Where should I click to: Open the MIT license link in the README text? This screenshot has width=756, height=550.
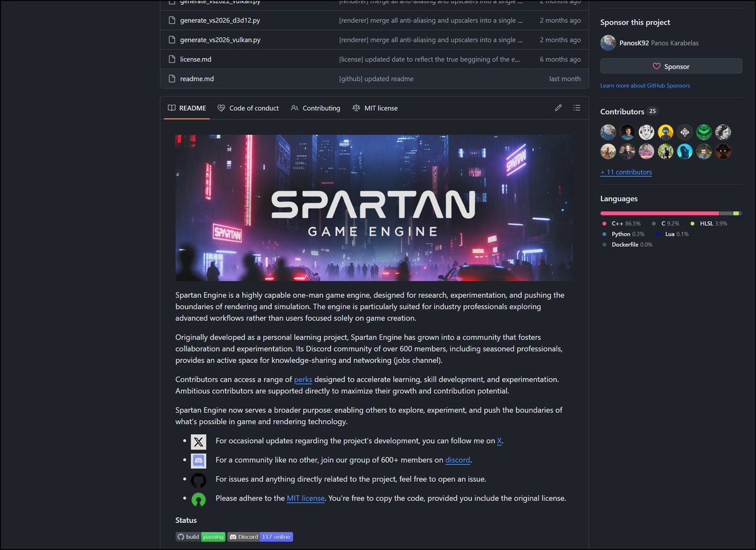(x=306, y=498)
